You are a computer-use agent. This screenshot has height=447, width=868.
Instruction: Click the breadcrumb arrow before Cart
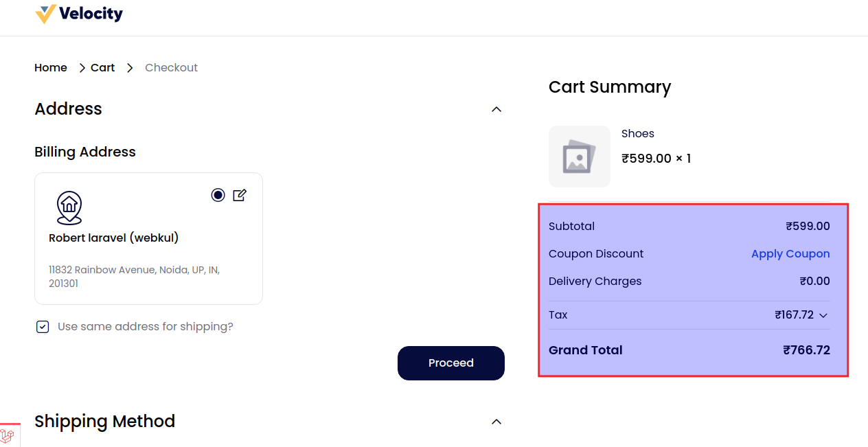click(82, 68)
